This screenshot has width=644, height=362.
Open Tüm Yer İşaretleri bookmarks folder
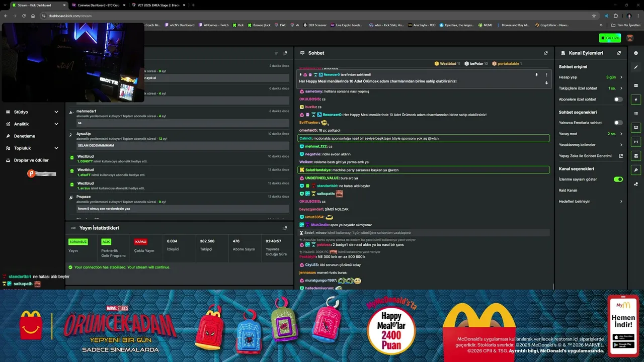coord(626,25)
